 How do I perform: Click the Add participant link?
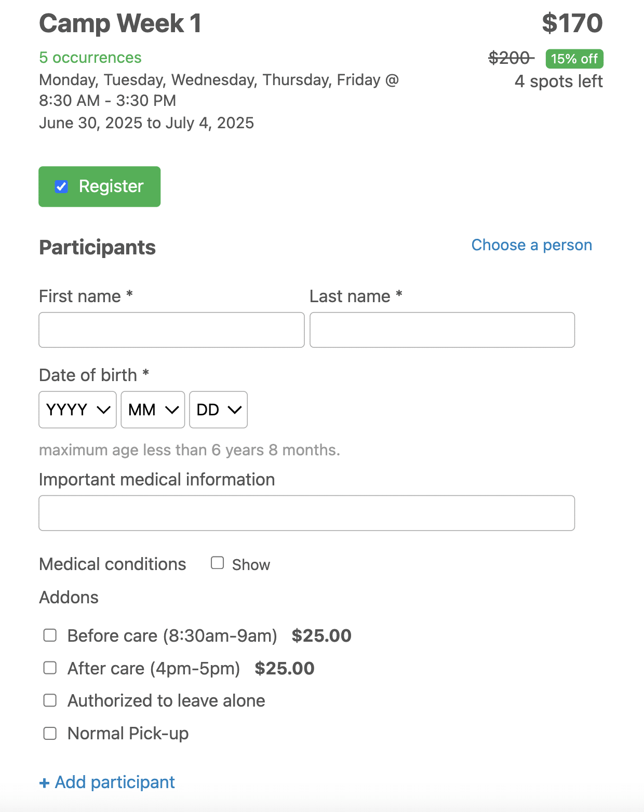[x=106, y=782]
